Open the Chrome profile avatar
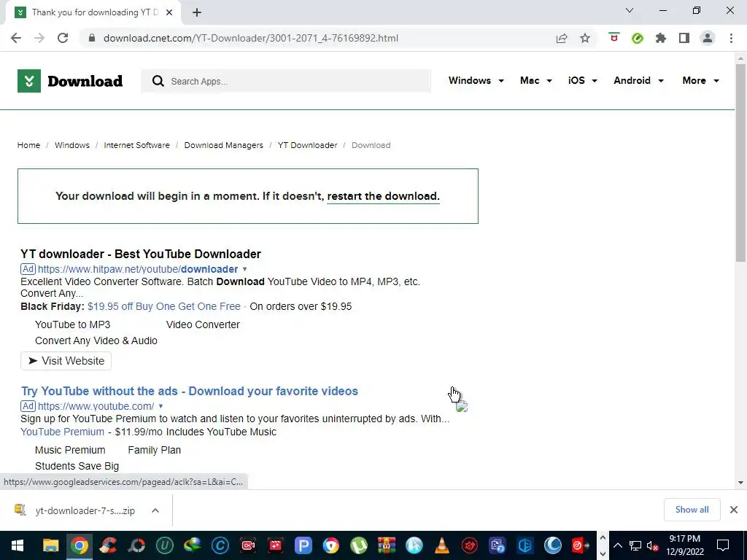747x560 pixels. point(708,38)
